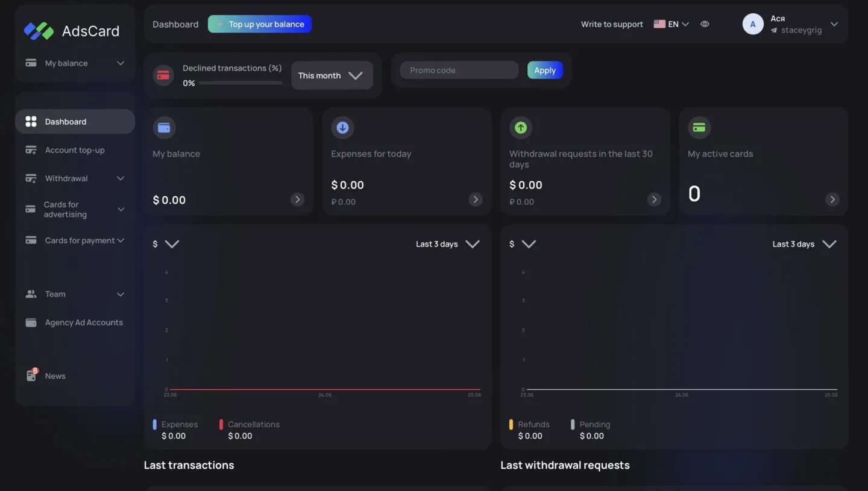Toggle balance visibility with the eye icon
Viewport: 868px width, 491px height.
[705, 23]
